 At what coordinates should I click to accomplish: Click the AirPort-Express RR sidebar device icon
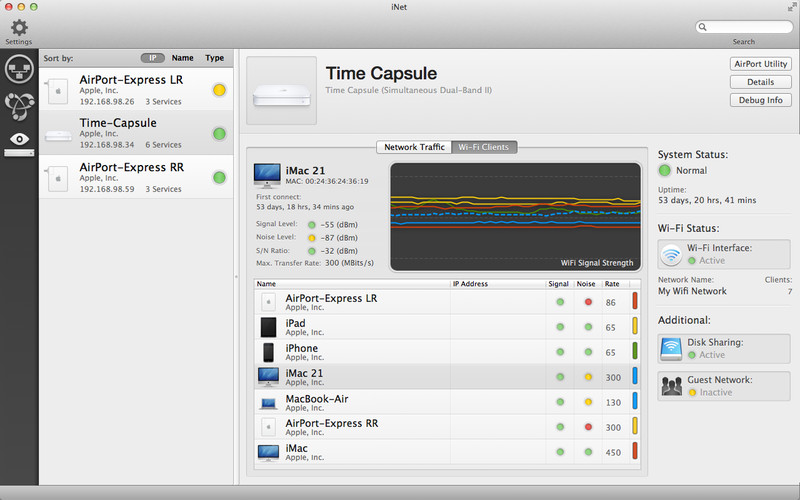click(58, 179)
